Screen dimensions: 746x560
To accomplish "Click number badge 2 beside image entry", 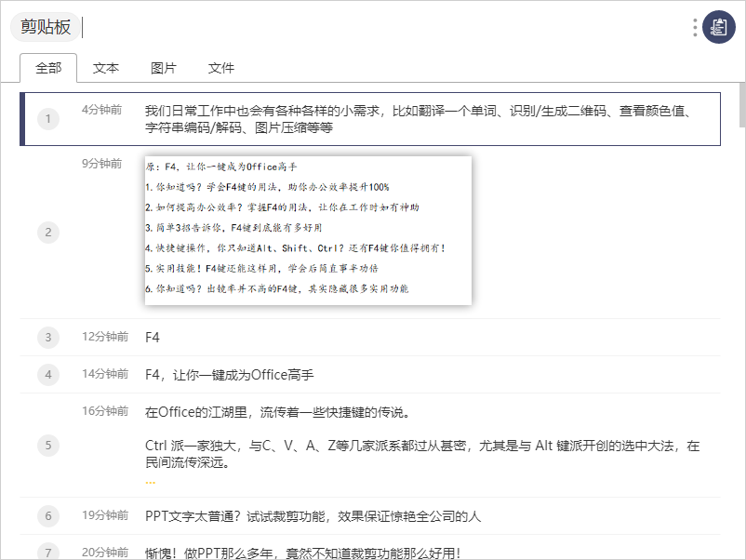I will click(x=48, y=233).
